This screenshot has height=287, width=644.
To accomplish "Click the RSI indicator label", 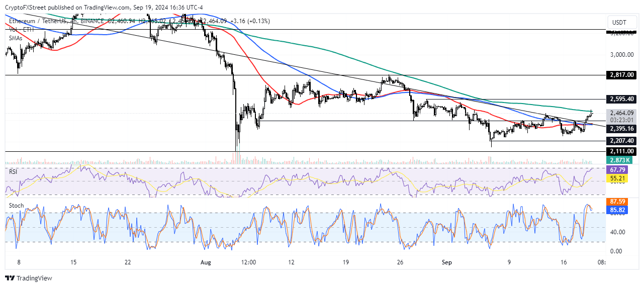I will click(14, 171).
